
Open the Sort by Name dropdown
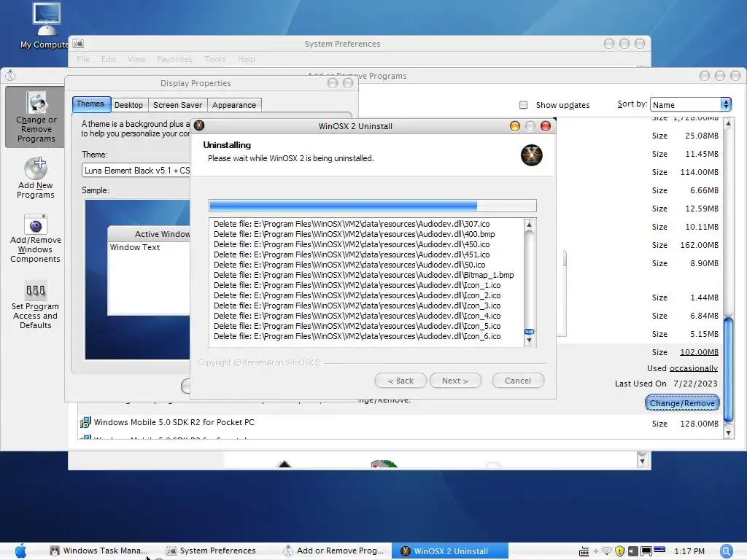pos(690,105)
